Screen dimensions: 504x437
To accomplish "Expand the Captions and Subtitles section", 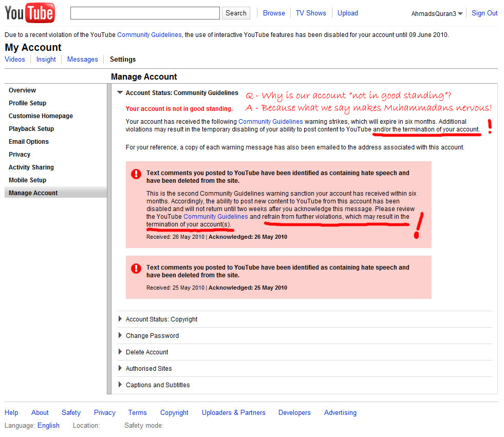I will [120, 384].
